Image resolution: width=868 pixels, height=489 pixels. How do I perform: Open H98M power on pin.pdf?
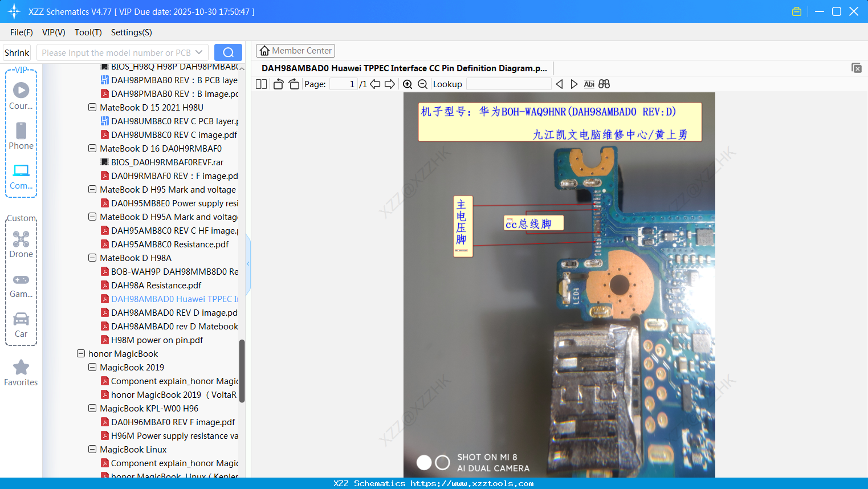[x=152, y=340]
